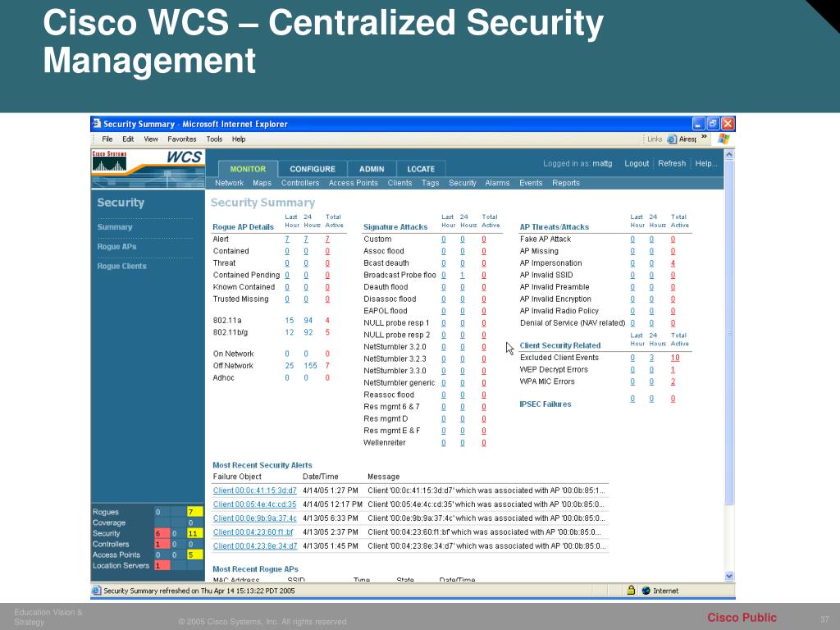840x630 pixels.
Task: Select Rogue Clients in sidebar
Action: coord(121,266)
